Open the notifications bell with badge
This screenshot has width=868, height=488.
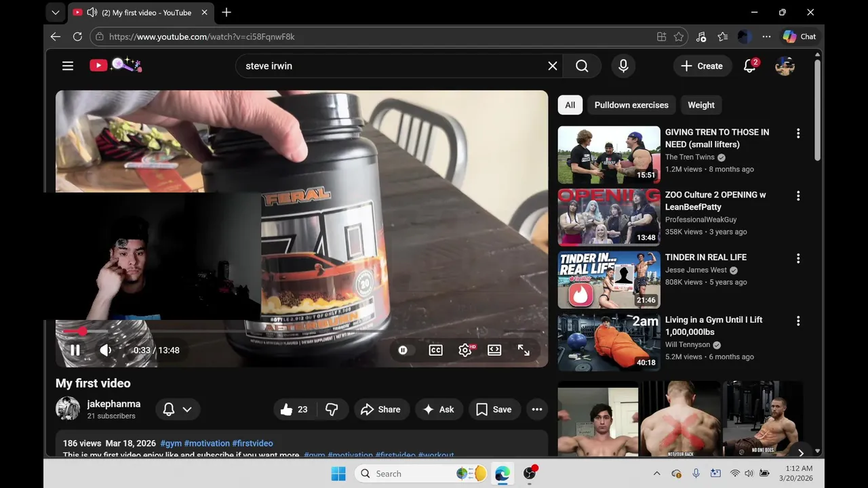click(750, 66)
